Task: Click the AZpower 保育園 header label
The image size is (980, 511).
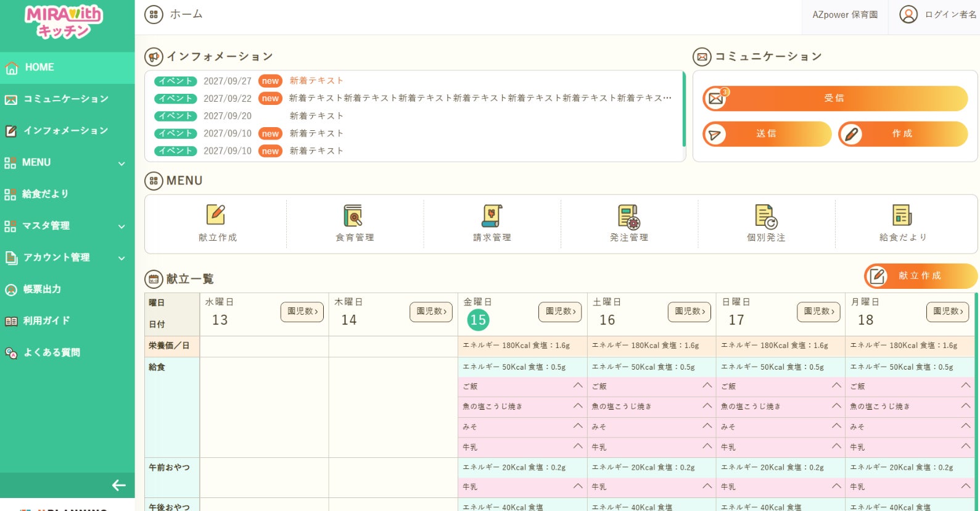Action: 845,15
